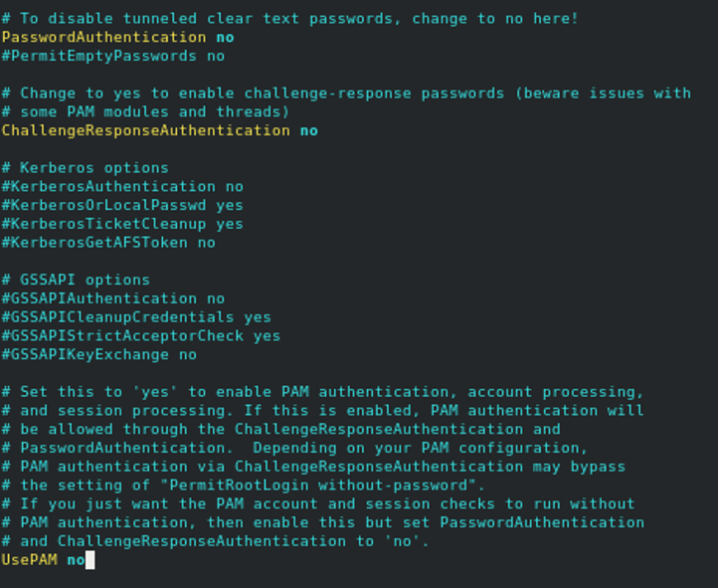
Task: Click the #KerberosAuthentication no line
Action: coord(122,186)
